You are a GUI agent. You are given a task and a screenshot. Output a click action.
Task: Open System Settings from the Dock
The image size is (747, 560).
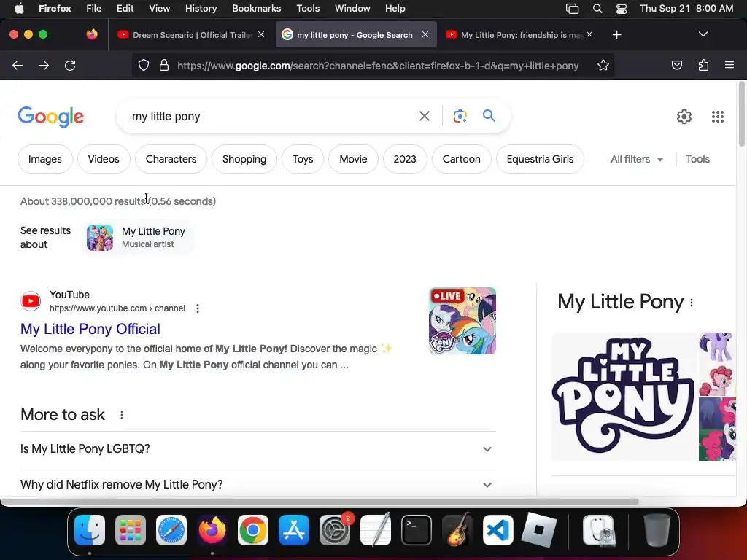[x=334, y=530]
